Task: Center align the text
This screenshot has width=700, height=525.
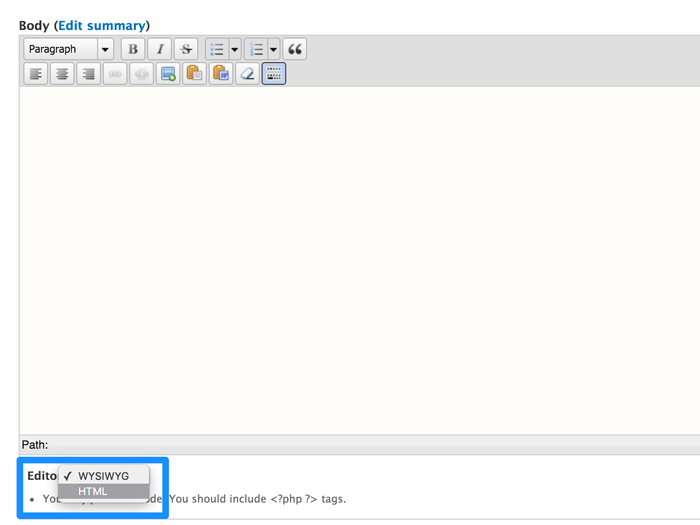Action: point(62,74)
